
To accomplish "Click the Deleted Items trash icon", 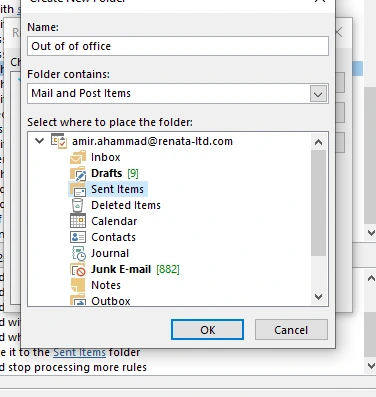I will tap(77, 205).
